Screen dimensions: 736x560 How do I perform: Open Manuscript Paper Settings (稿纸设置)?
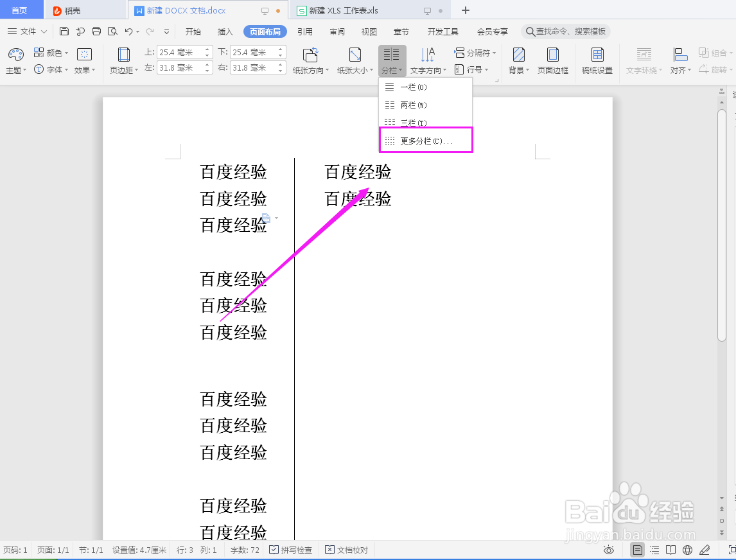597,61
